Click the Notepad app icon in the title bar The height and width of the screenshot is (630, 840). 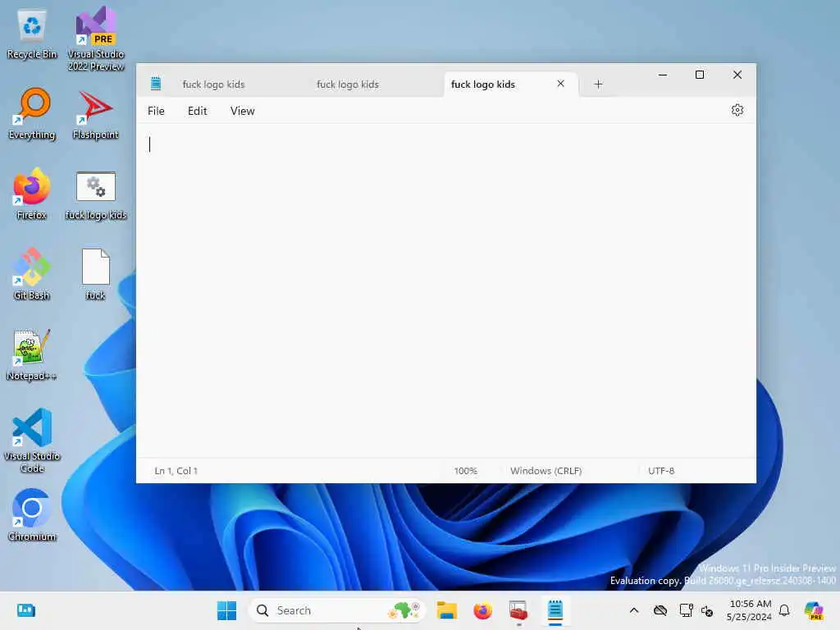[156, 83]
